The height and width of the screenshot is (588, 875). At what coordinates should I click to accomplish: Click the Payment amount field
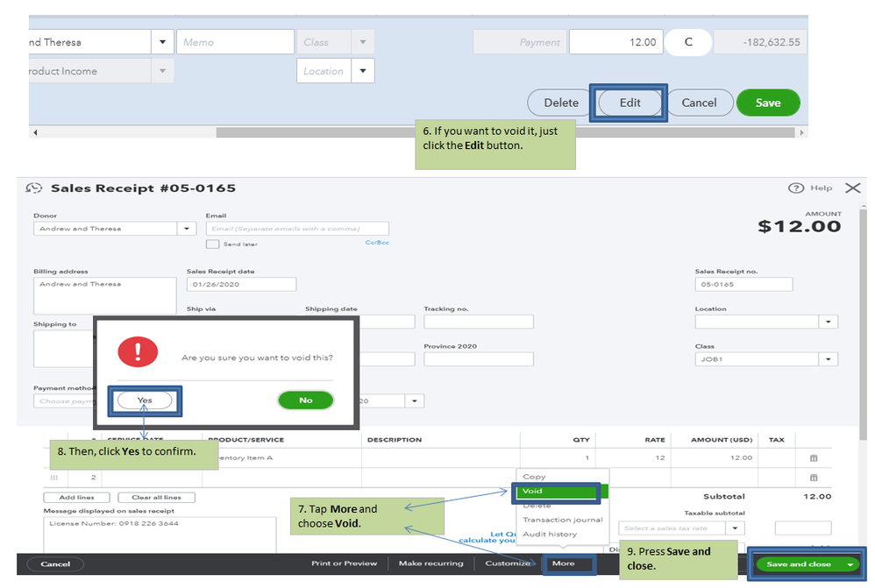point(520,42)
